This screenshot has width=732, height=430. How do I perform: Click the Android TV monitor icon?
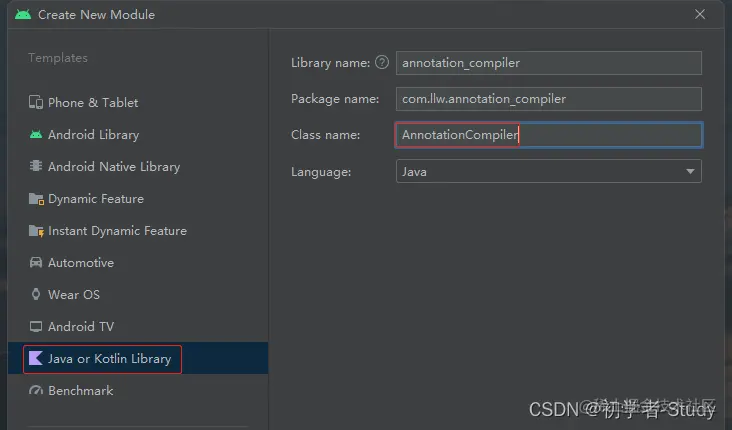36,326
